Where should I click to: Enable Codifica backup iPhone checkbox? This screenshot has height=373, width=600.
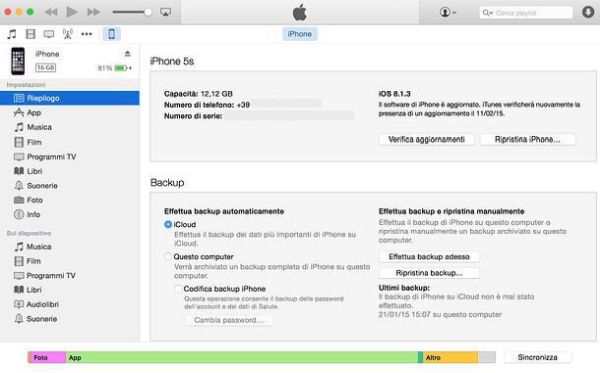coord(178,289)
